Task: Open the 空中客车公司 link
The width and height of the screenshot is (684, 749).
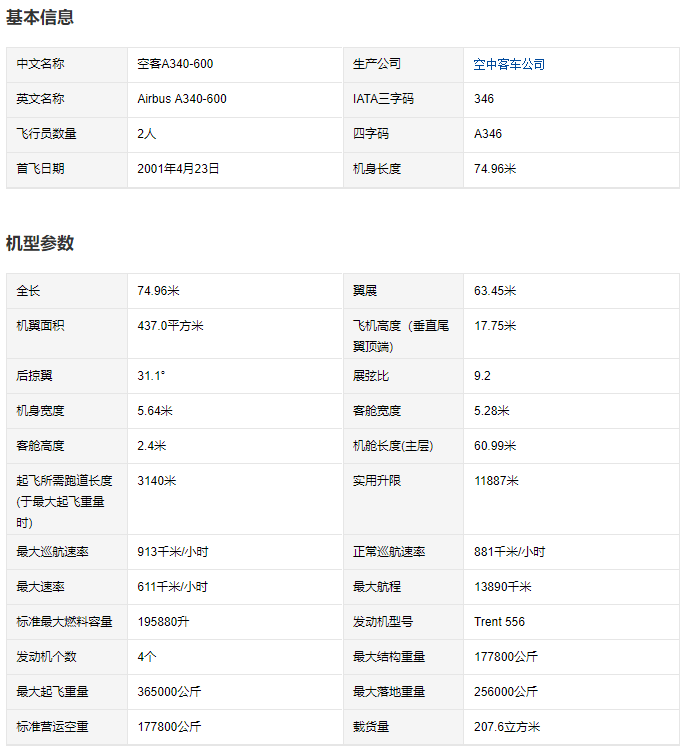Action: coord(509,64)
